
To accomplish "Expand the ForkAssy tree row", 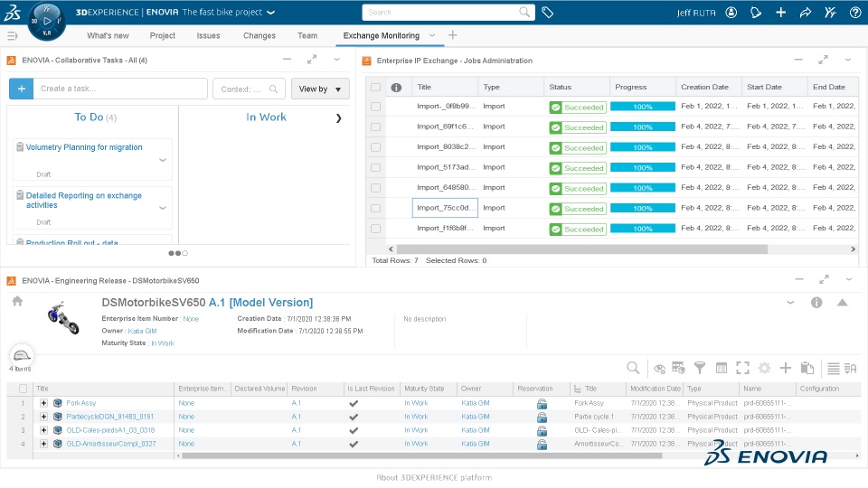I will [x=43, y=403].
